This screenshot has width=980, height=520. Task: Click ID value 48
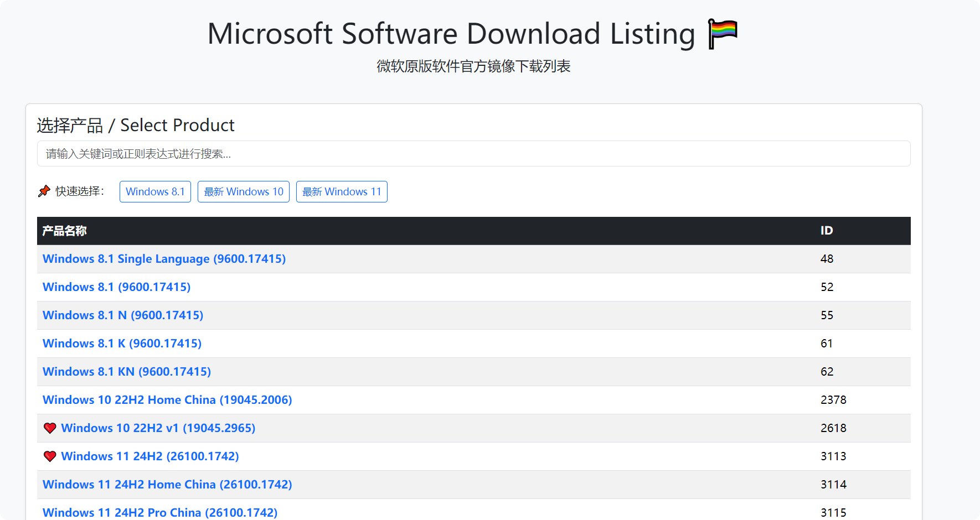827,259
